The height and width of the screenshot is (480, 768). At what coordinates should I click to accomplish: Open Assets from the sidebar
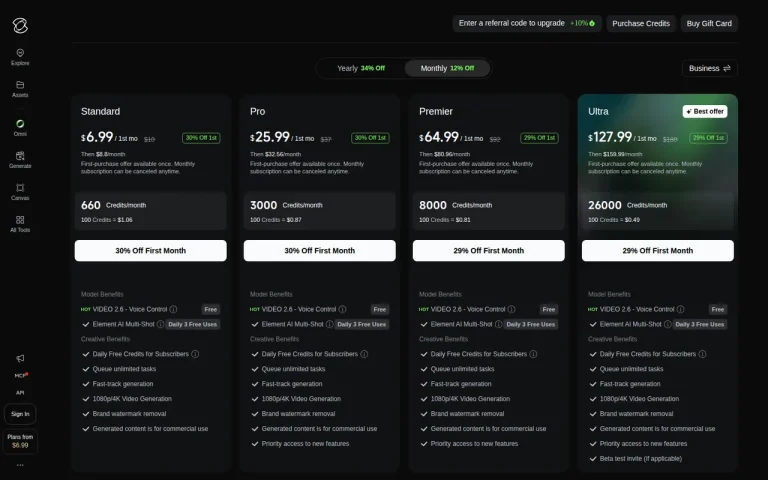point(20,89)
